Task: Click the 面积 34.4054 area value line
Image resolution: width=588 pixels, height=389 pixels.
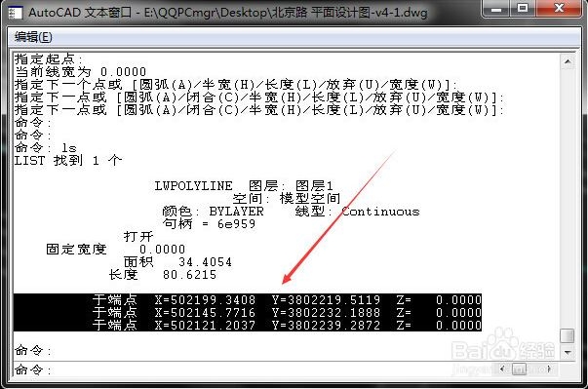Action: (178, 261)
